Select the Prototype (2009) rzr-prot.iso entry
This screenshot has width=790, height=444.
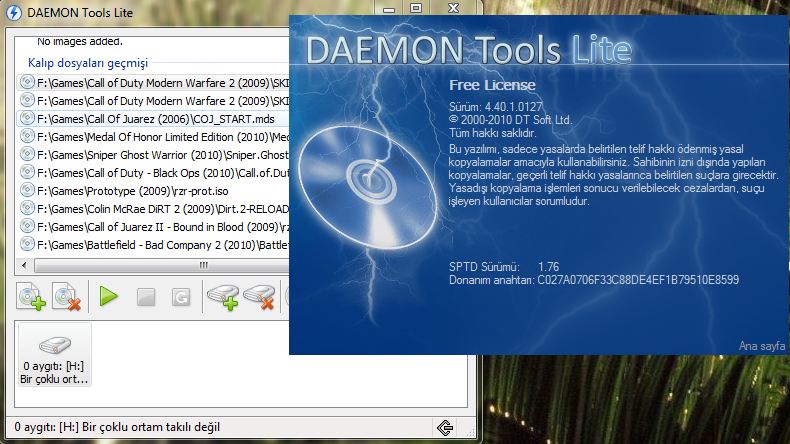coord(154,191)
